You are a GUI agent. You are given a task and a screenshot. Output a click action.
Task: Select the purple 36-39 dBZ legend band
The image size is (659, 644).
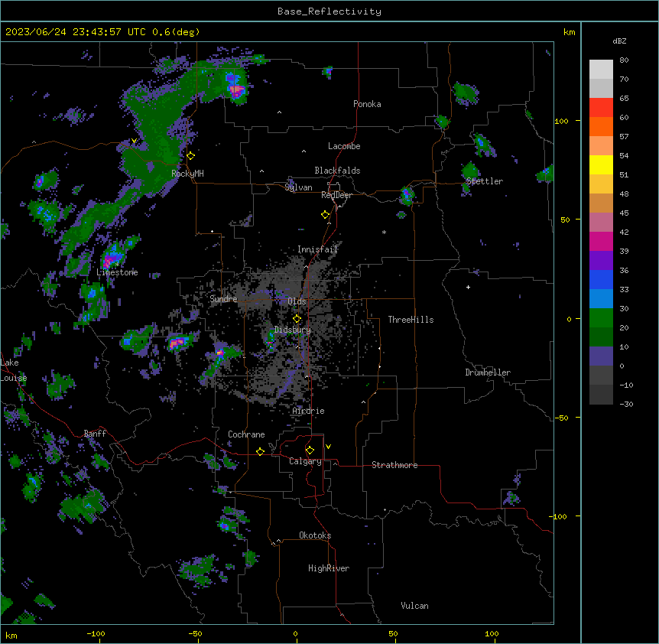click(601, 260)
